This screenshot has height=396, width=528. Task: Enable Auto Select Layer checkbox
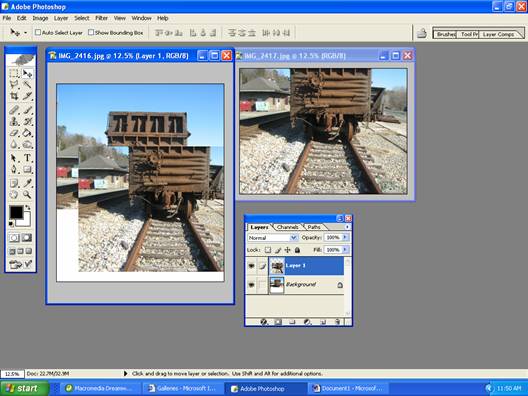click(x=38, y=32)
